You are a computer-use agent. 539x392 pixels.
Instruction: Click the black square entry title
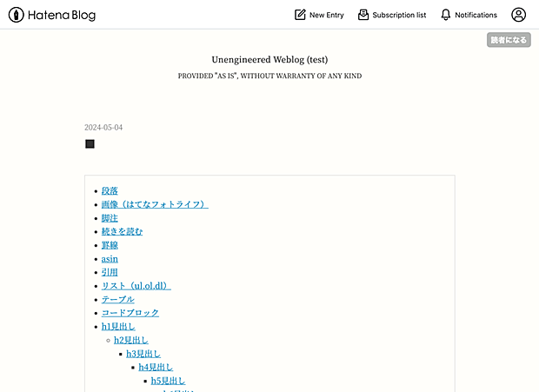point(90,144)
